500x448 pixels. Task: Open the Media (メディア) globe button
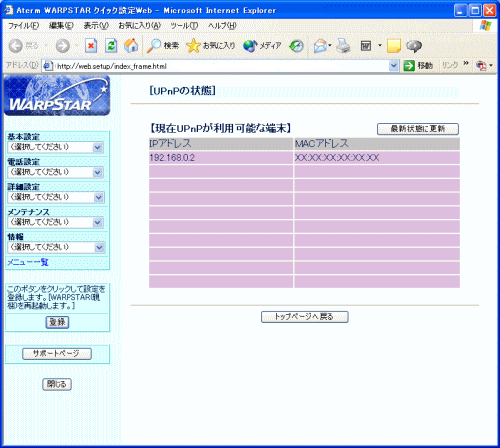[262, 46]
